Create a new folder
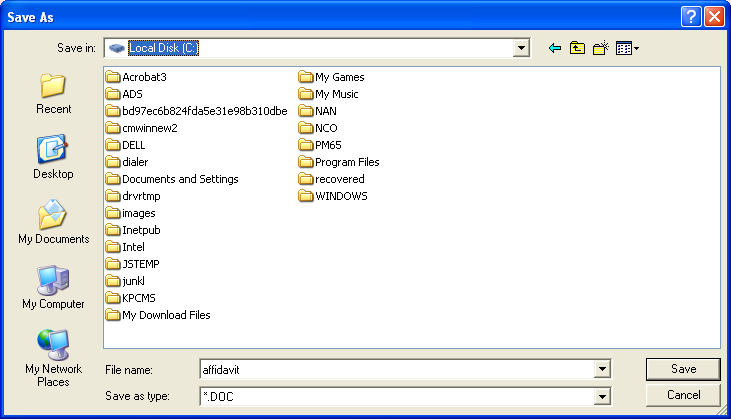This screenshot has width=731, height=419. [x=600, y=47]
